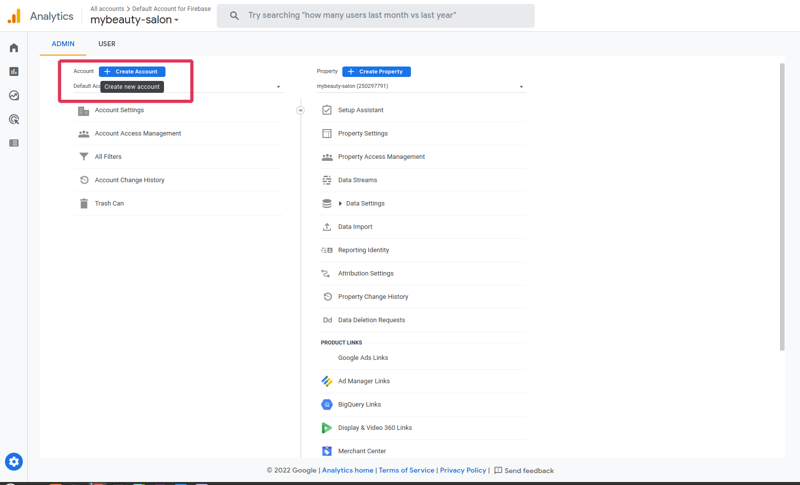Click the Google Analytics logo
The width and height of the screenshot is (800, 485).
coord(14,16)
